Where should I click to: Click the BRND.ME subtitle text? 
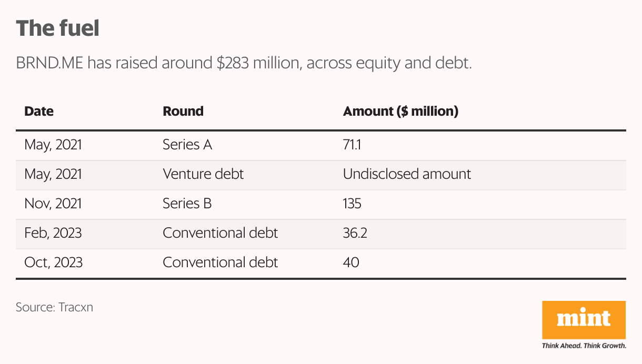click(x=244, y=64)
